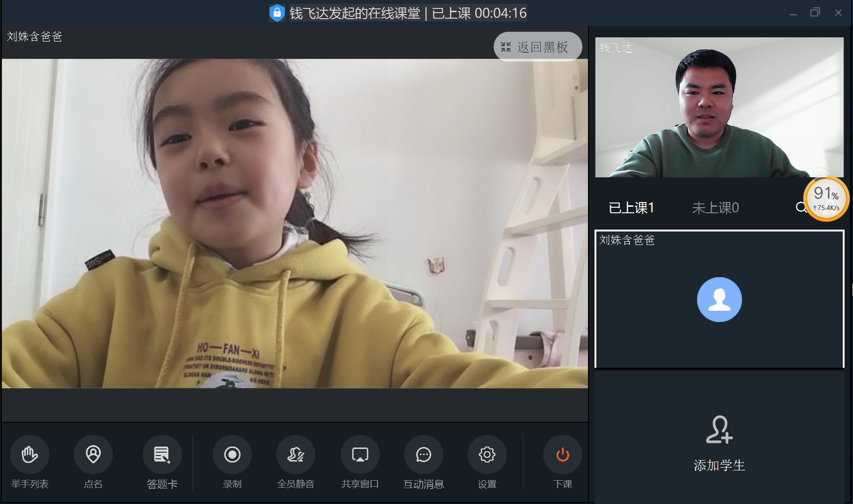Start 录制 recording of the class
This screenshot has height=504, width=853.
[232, 455]
